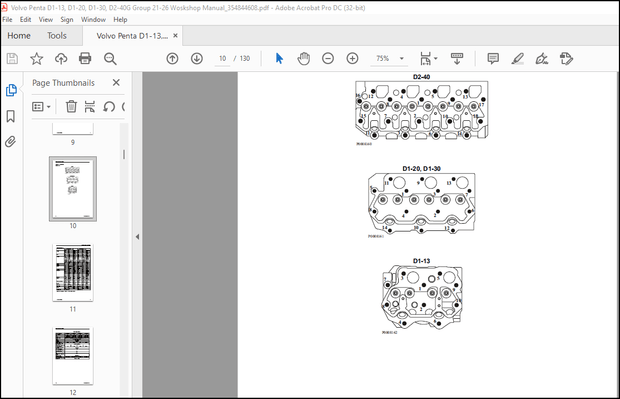Click the fit page scrolling icon
The height and width of the screenshot is (399, 620).
point(425,59)
